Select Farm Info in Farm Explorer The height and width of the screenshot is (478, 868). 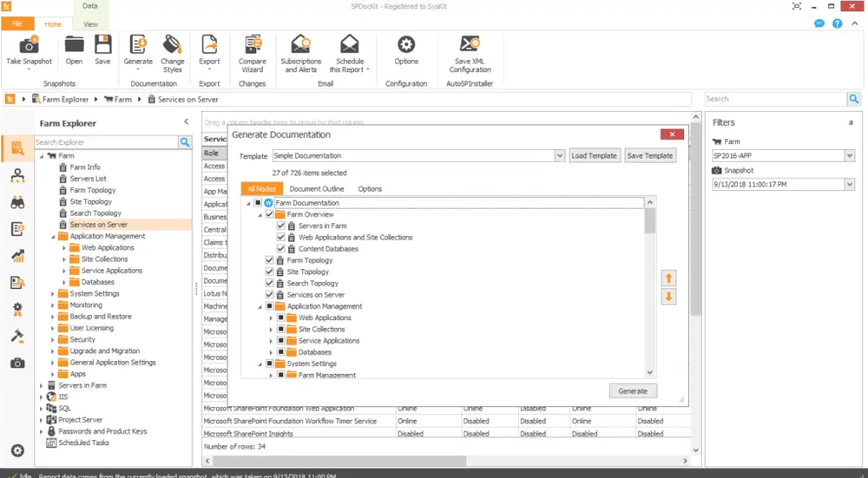(85, 167)
